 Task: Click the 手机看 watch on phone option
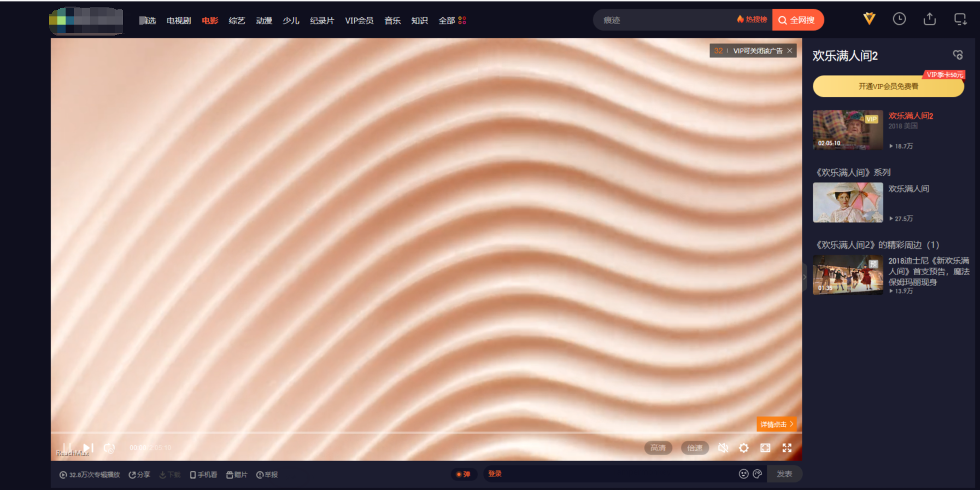203,475
